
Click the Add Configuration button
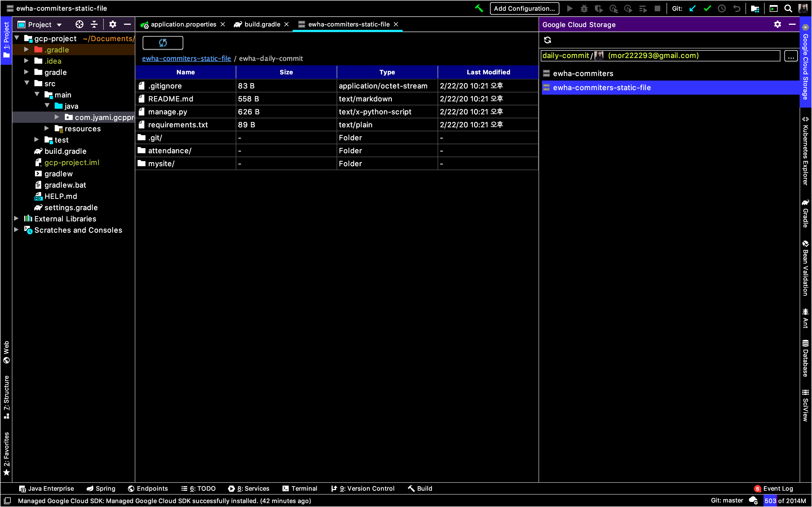pyautogui.click(x=524, y=8)
